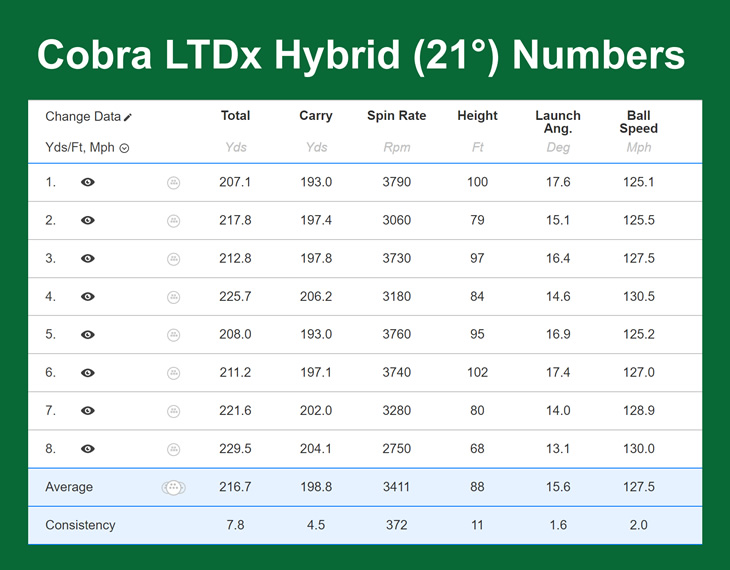Click average carry 198.8
The image size is (730, 570).
click(x=316, y=487)
